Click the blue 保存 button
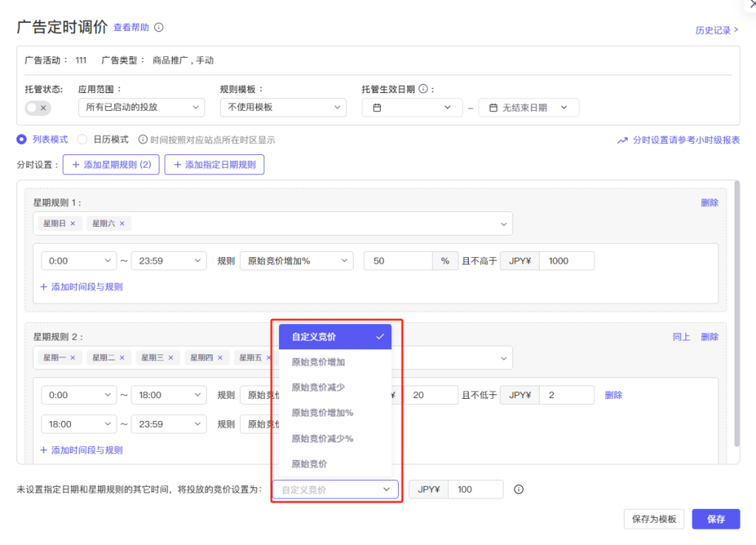This screenshot has height=545, width=756. pyautogui.click(x=716, y=519)
